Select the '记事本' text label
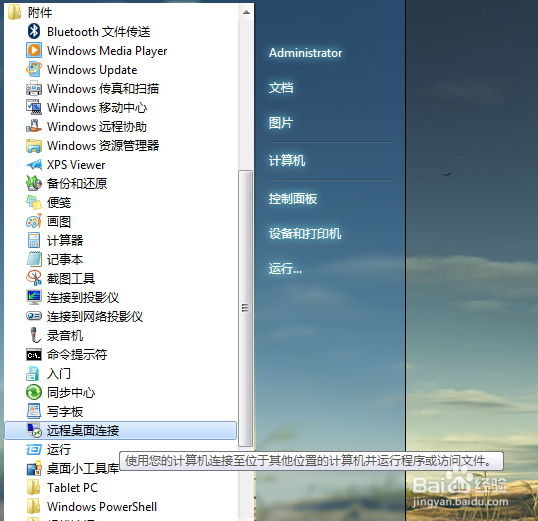Viewport: 538px width, 521px height. click(x=65, y=259)
